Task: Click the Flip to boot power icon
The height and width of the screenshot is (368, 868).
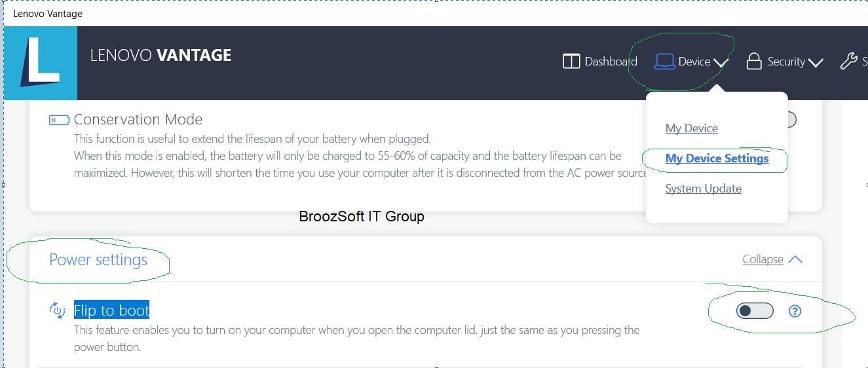Action: point(58,310)
